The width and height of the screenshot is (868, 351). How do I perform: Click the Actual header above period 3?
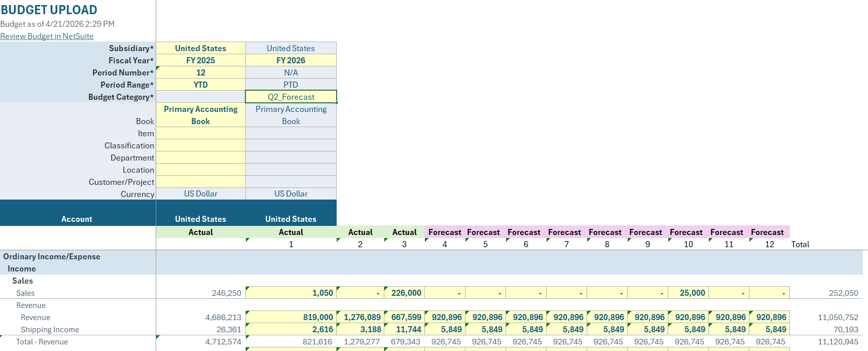pos(404,232)
